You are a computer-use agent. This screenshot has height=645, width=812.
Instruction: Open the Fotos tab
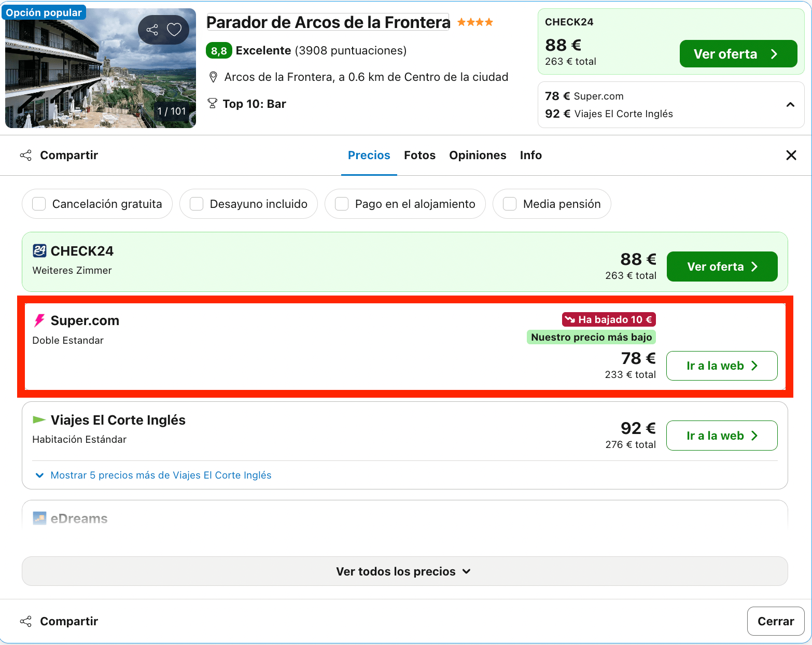point(420,155)
